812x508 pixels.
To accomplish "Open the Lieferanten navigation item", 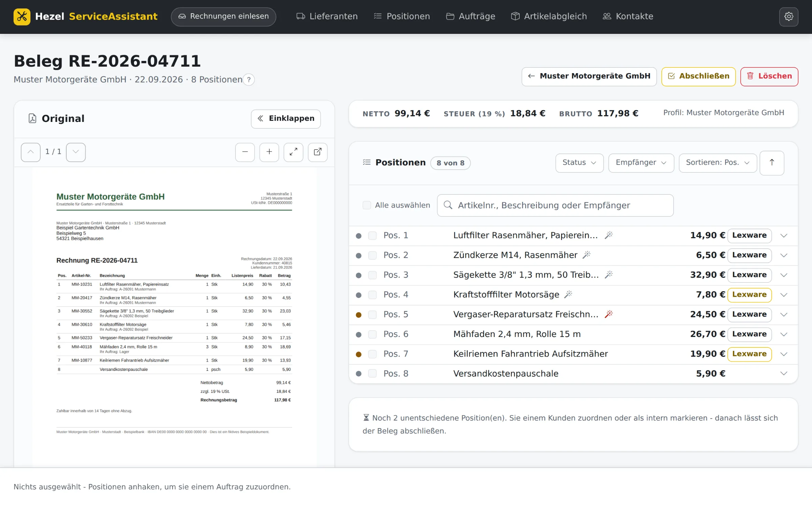I will (x=327, y=16).
